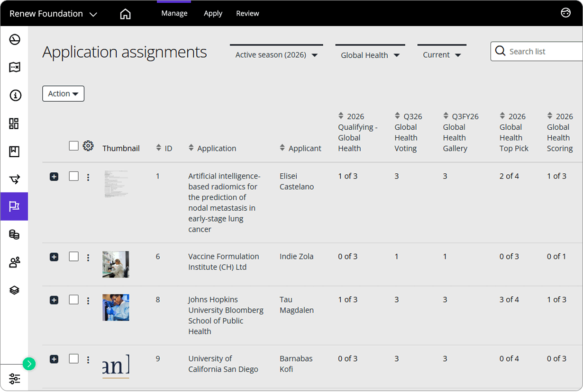The image size is (583, 392).
Task: Open table column settings gear icon
Action: [x=88, y=146]
